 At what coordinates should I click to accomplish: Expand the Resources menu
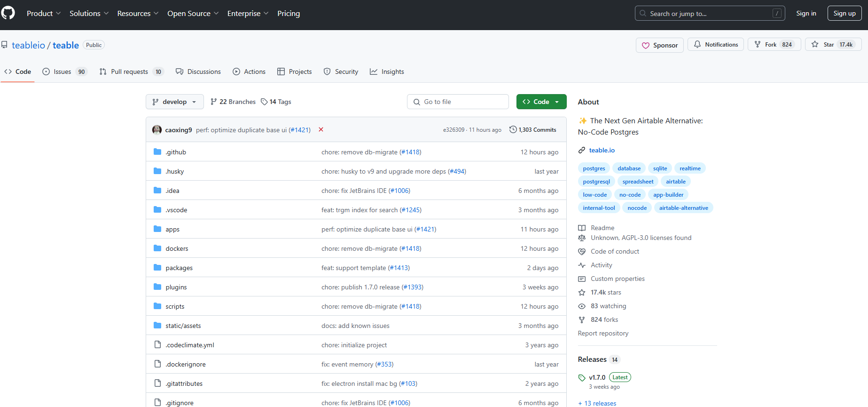(x=138, y=13)
